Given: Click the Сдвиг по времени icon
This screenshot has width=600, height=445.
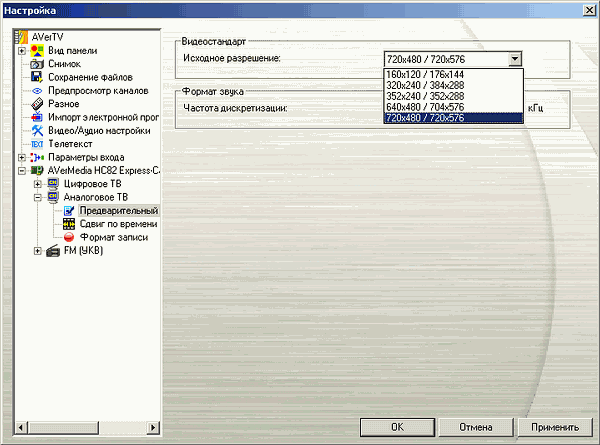Looking at the screenshot, I should click(69, 224).
